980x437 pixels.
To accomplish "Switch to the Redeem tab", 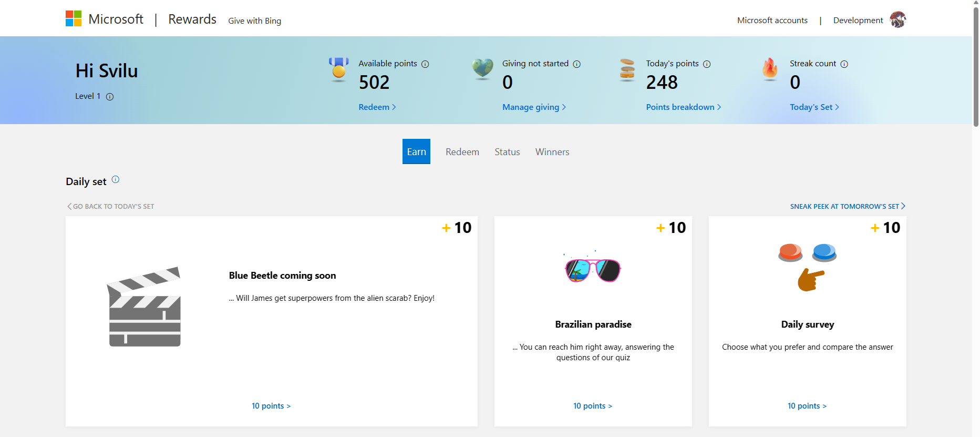I will (x=462, y=152).
